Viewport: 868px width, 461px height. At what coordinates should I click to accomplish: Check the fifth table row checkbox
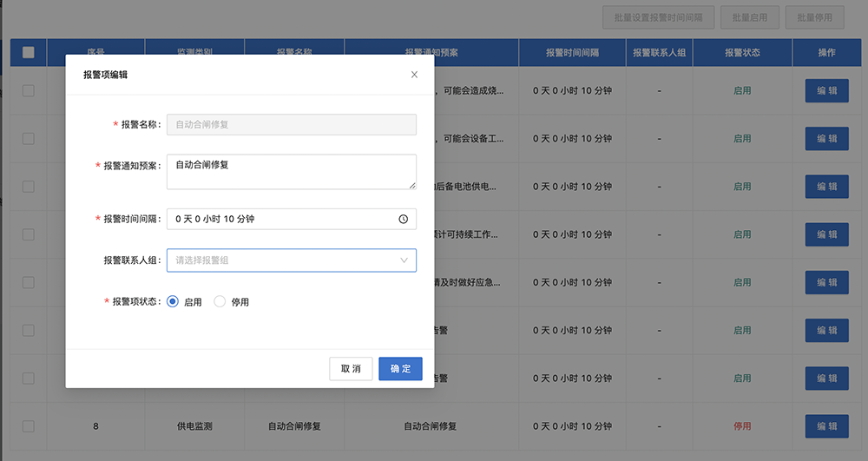29,282
